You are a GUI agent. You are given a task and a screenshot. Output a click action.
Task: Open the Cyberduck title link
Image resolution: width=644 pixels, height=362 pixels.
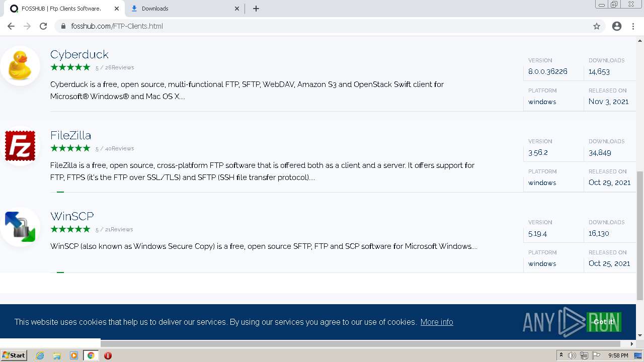79,54
